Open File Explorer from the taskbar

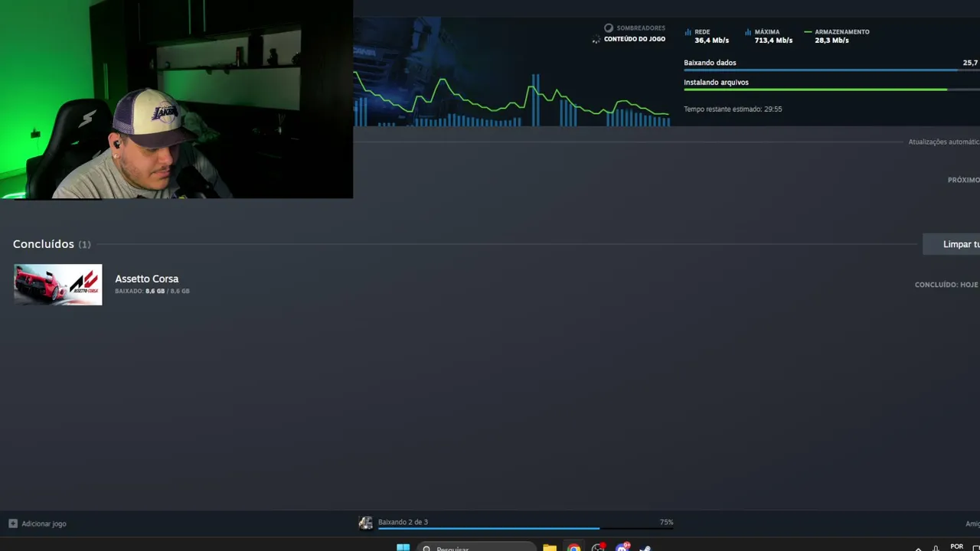550,547
